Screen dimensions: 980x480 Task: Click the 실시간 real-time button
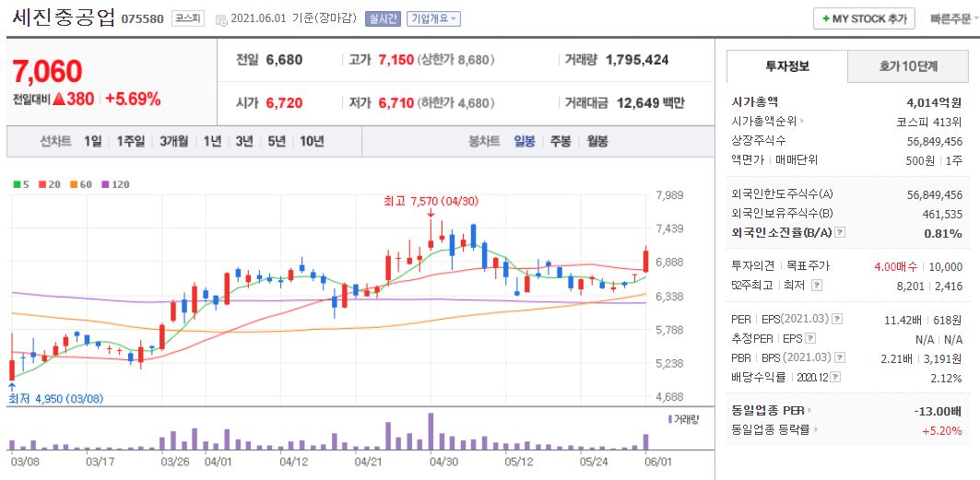coord(383,18)
